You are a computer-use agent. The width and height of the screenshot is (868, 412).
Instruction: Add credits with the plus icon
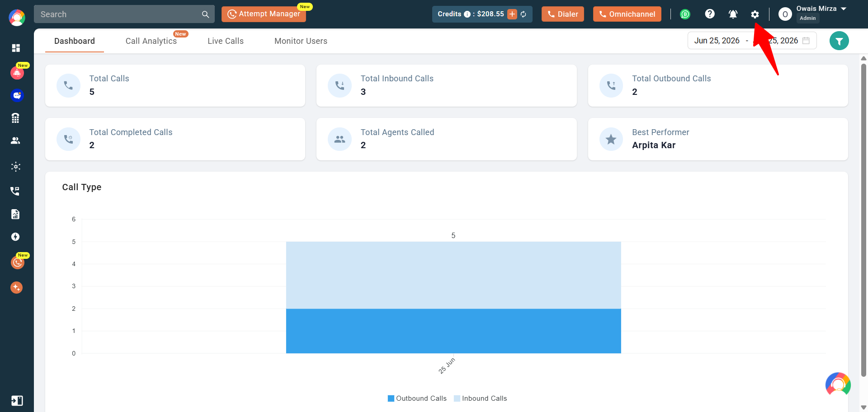tap(512, 14)
